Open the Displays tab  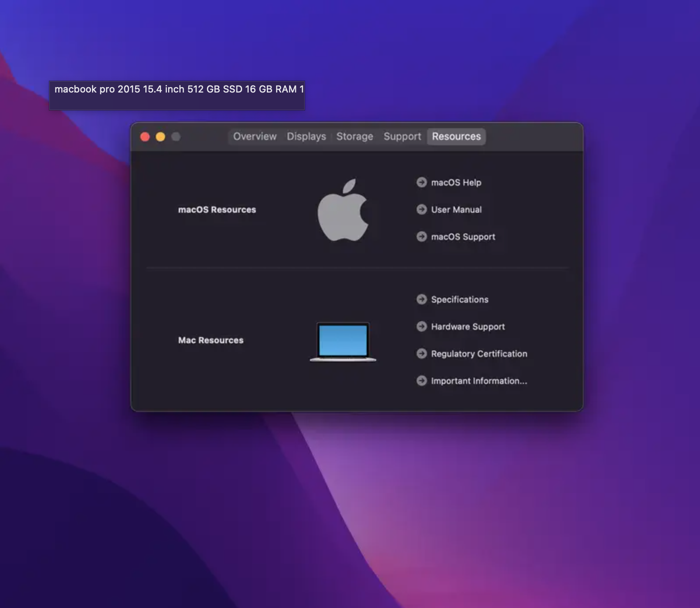[x=306, y=137]
